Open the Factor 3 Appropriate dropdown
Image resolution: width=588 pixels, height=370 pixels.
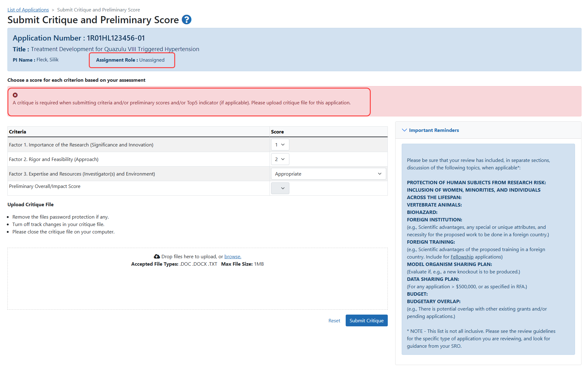coord(328,174)
